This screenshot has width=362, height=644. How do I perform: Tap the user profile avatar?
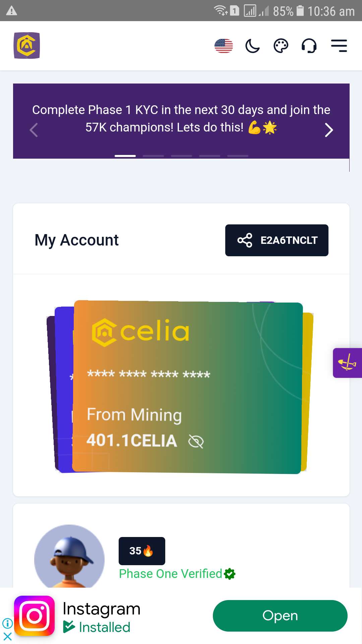69,557
